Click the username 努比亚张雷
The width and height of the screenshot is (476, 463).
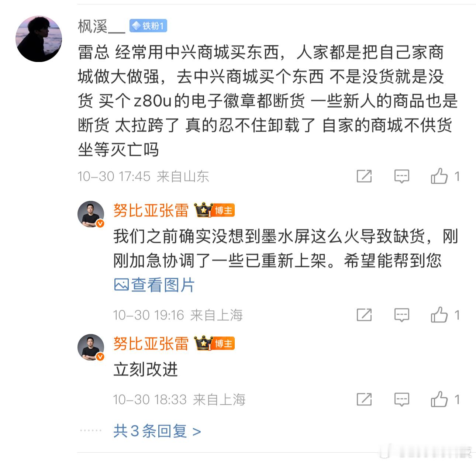(151, 211)
